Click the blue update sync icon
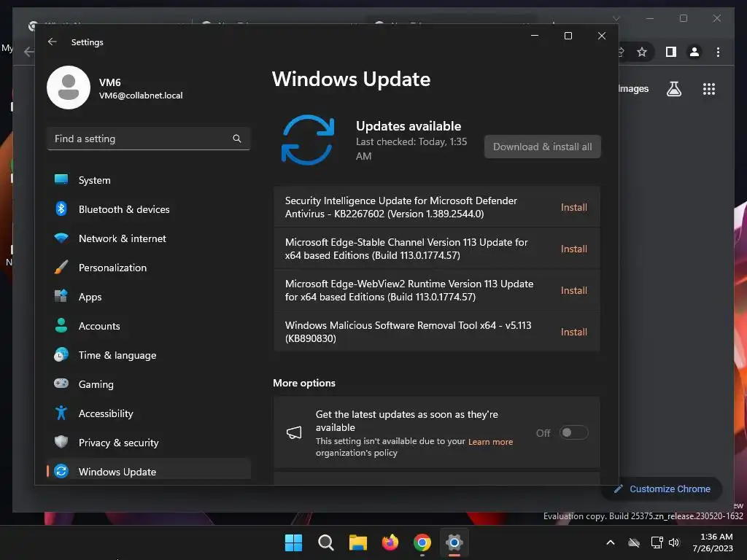Screen dimensions: 747x560 click(308, 139)
